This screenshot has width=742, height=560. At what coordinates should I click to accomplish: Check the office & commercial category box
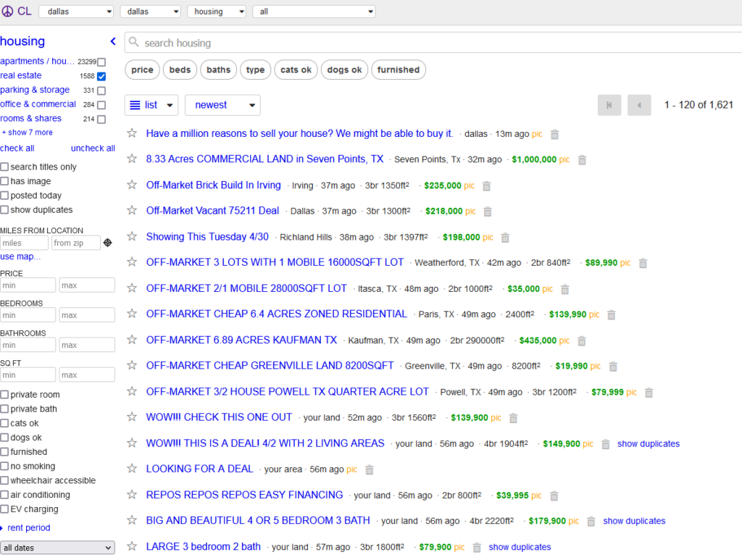click(x=101, y=105)
